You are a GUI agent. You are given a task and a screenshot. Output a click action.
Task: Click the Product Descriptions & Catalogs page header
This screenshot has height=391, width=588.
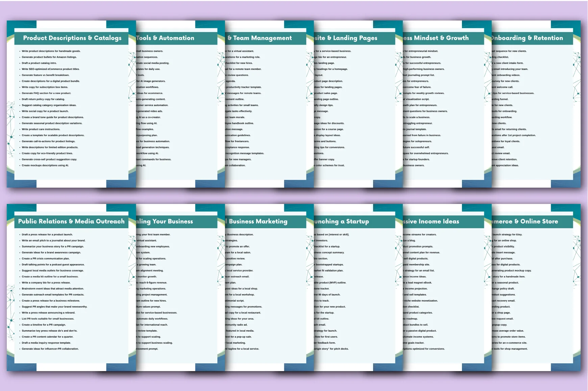point(72,38)
